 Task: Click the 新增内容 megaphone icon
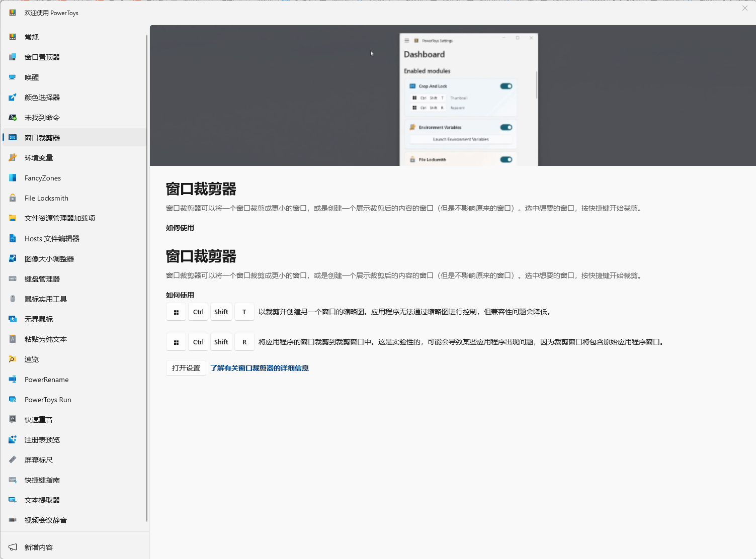13,547
